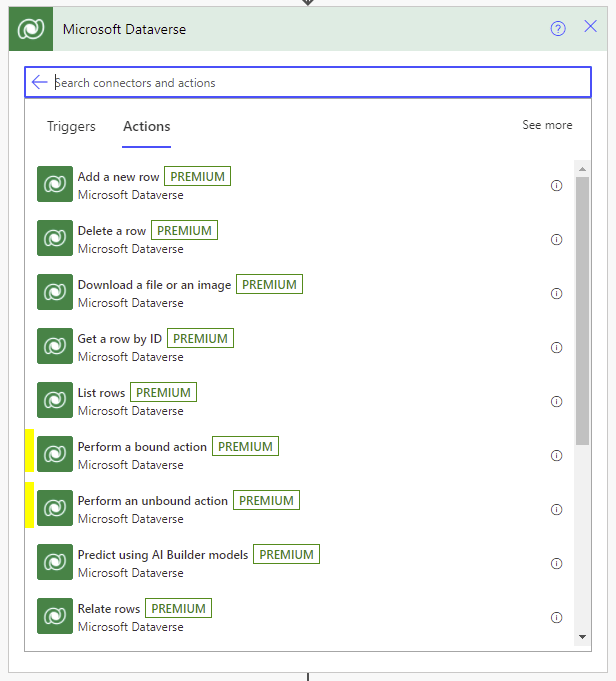Click the scroll up arrow of actions list
The image size is (616, 681).
click(583, 169)
